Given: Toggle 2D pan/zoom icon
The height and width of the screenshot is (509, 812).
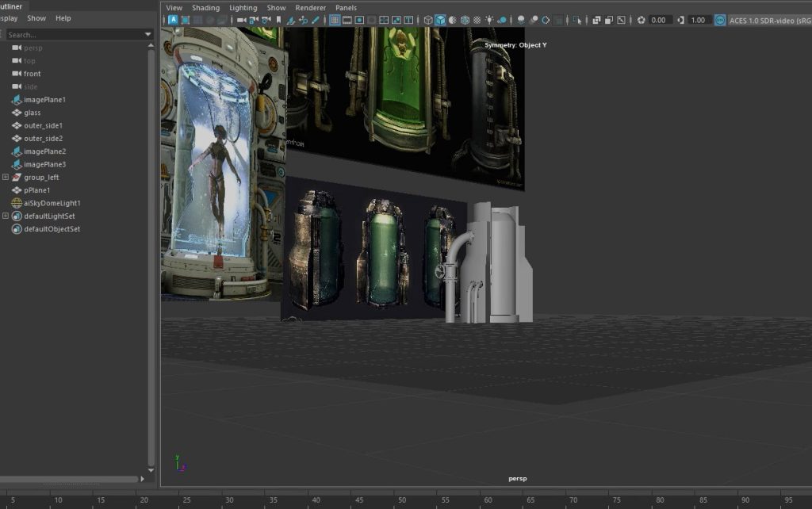Looking at the screenshot, I should [304, 20].
